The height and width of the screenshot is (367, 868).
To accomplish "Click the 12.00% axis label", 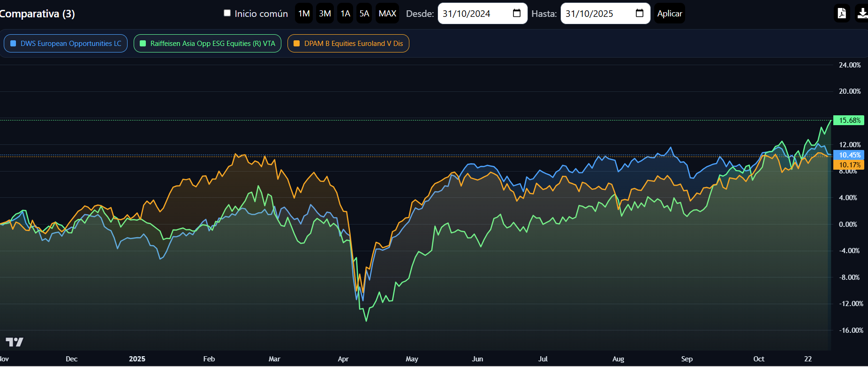I will pos(850,145).
